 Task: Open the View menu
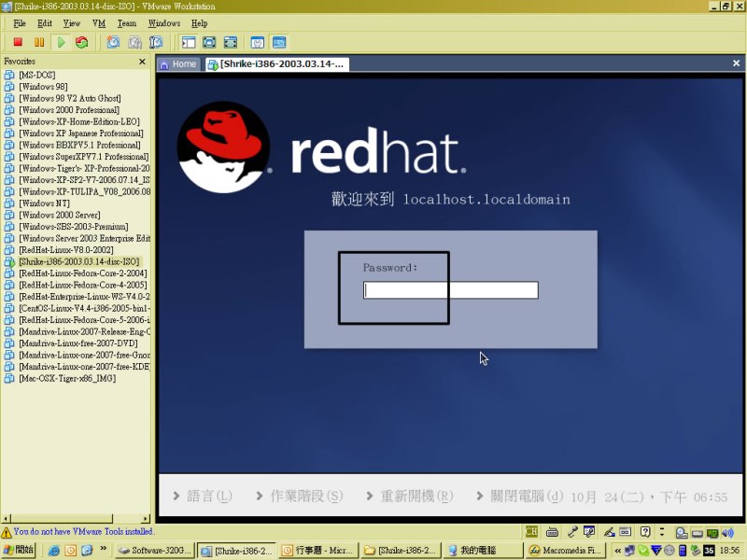72,23
